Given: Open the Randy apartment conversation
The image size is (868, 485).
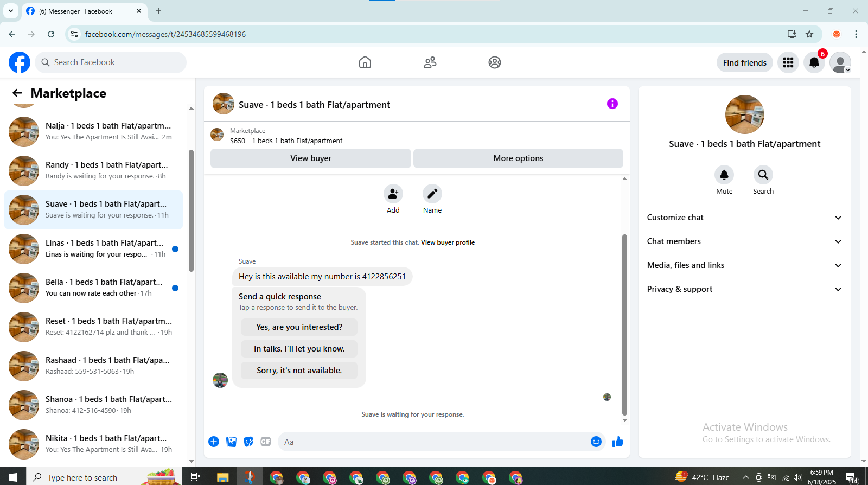Looking at the screenshot, I should point(93,171).
